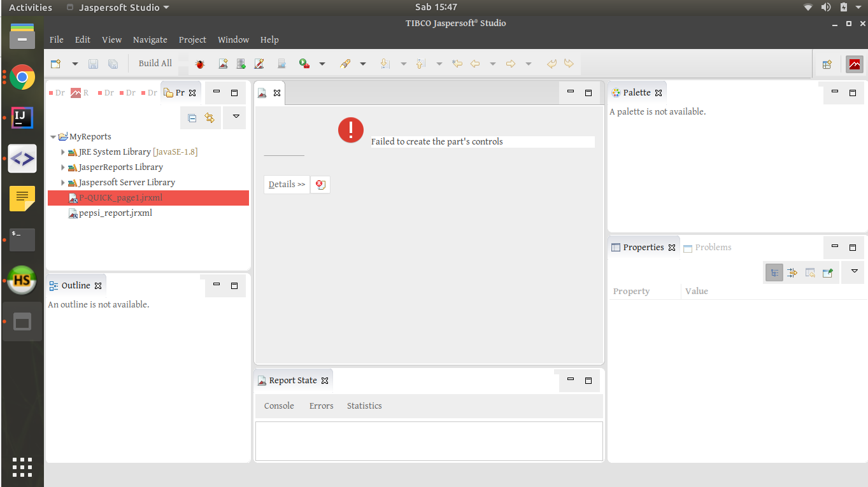The image size is (868, 487).
Task: Open Google Chrome from the dock
Action: [22, 78]
